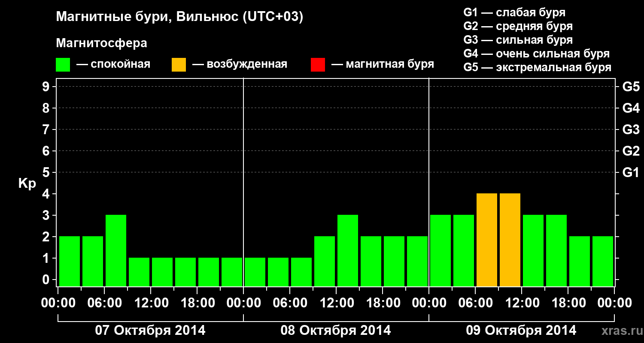Click the first green bar at 00:00, 07 Октября
This screenshot has width=644, height=343.
(70, 261)
